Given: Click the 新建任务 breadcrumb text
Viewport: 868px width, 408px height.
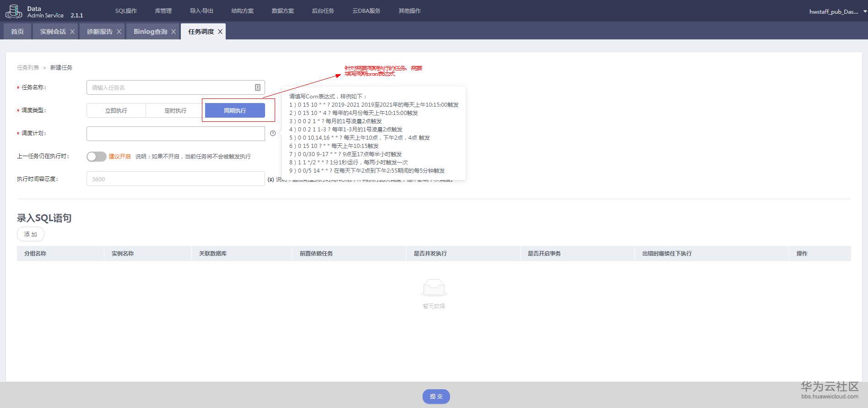Looking at the screenshot, I should click(61, 68).
